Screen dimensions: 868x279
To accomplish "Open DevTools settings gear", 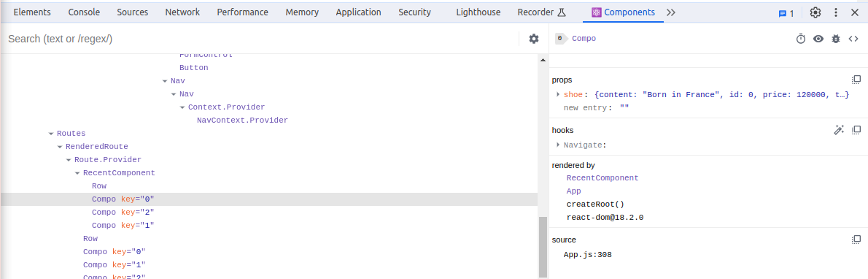I will point(815,12).
